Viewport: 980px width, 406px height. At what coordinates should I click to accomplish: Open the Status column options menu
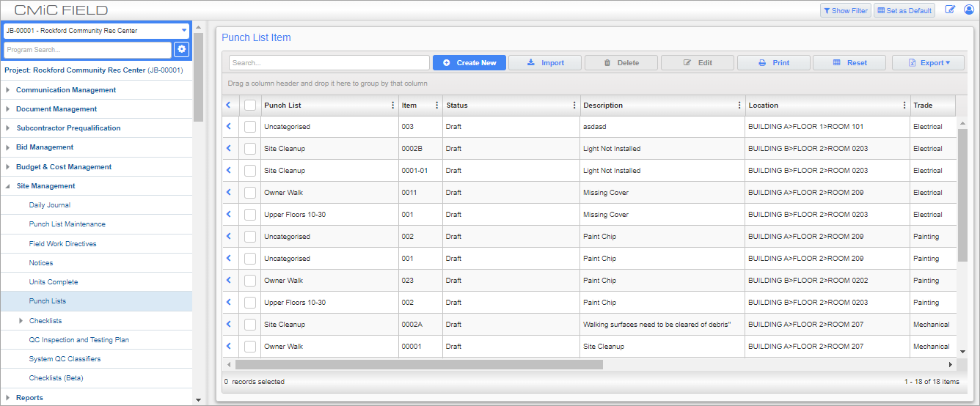(x=574, y=106)
